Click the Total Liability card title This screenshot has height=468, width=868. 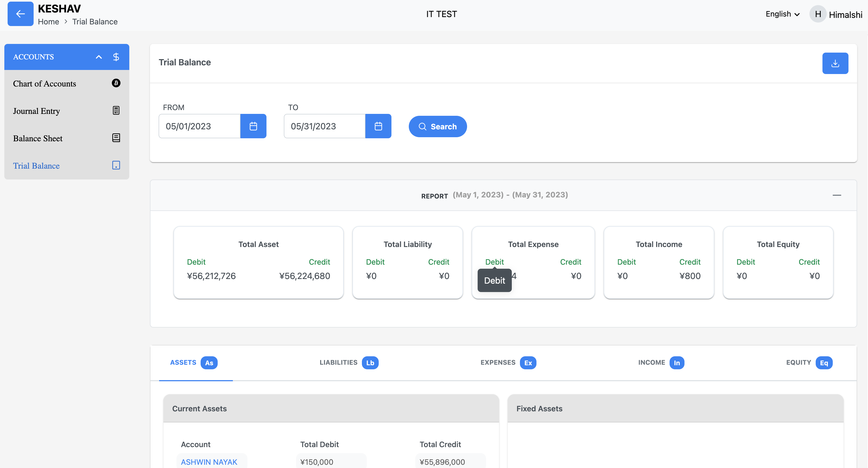407,244
